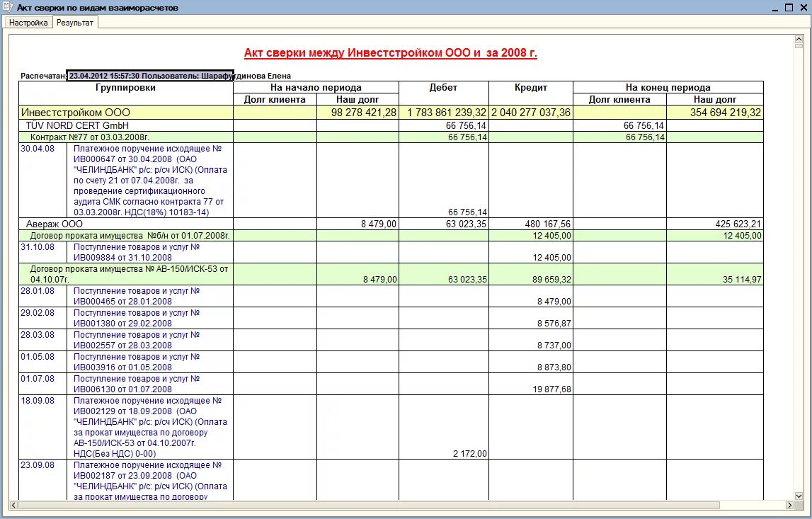Viewport: 812px width, 519px height.
Task: Select the Результат tab
Action: pos(75,23)
